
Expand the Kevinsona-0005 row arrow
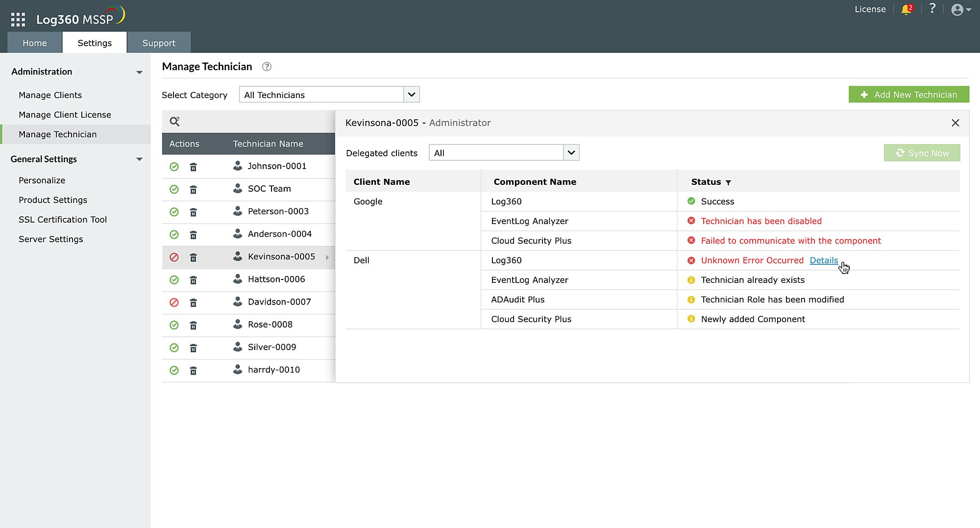pyautogui.click(x=327, y=257)
